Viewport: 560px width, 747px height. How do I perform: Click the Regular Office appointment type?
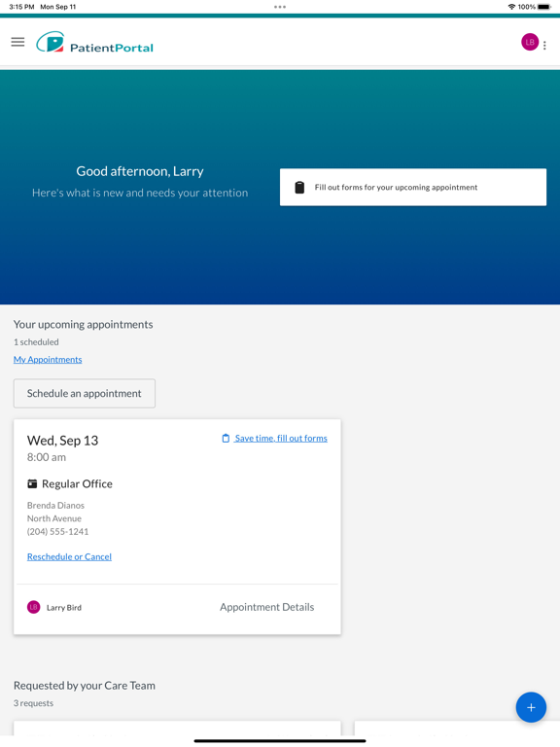coord(77,484)
